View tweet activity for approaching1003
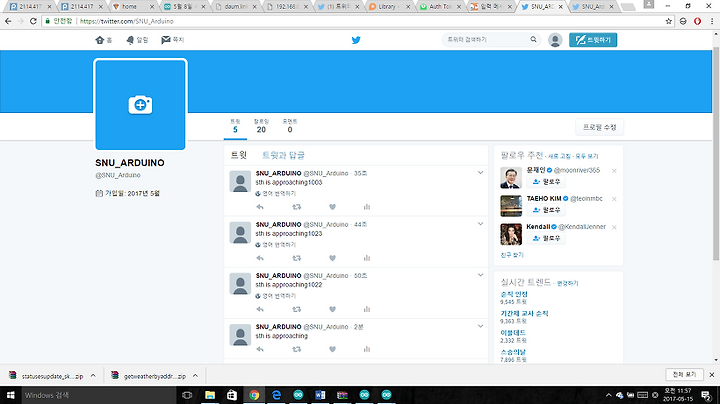Viewport: 720px width, 404px height. (367, 207)
